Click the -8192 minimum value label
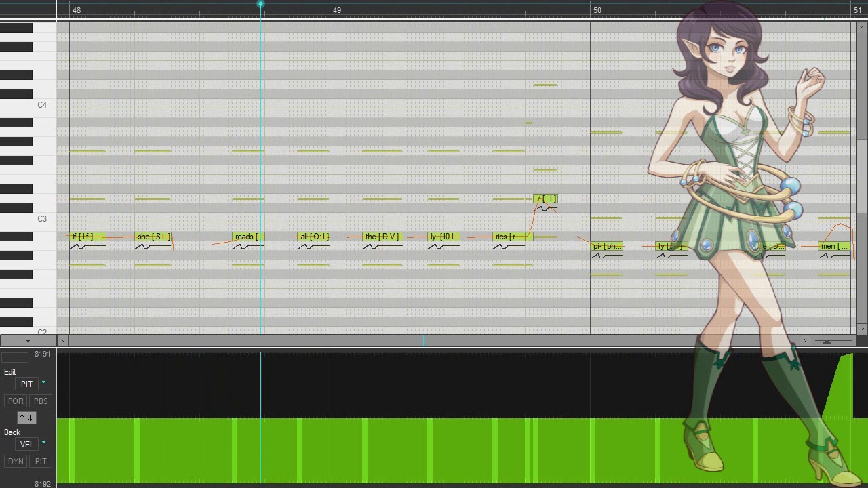Viewport: 868px width, 488px height. [x=41, y=484]
